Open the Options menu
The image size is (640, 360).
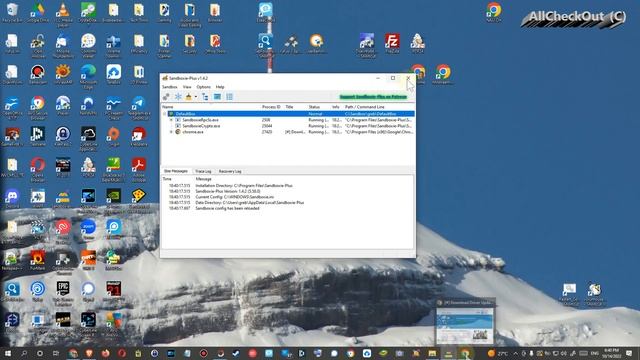pos(203,87)
